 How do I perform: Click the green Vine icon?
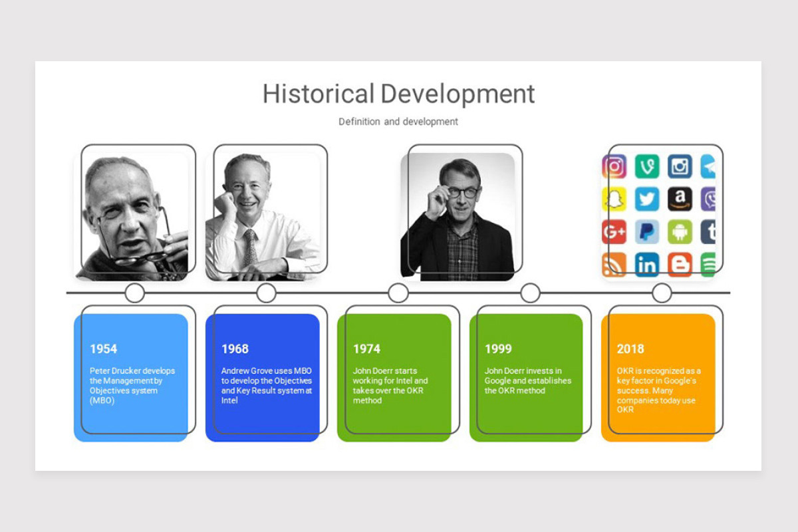(x=647, y=166)
